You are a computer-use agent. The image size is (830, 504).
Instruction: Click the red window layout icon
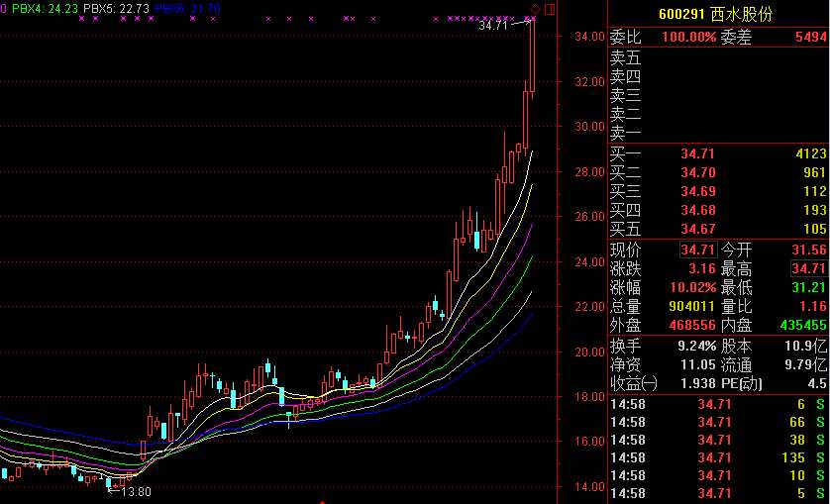[x=550, y=9]
